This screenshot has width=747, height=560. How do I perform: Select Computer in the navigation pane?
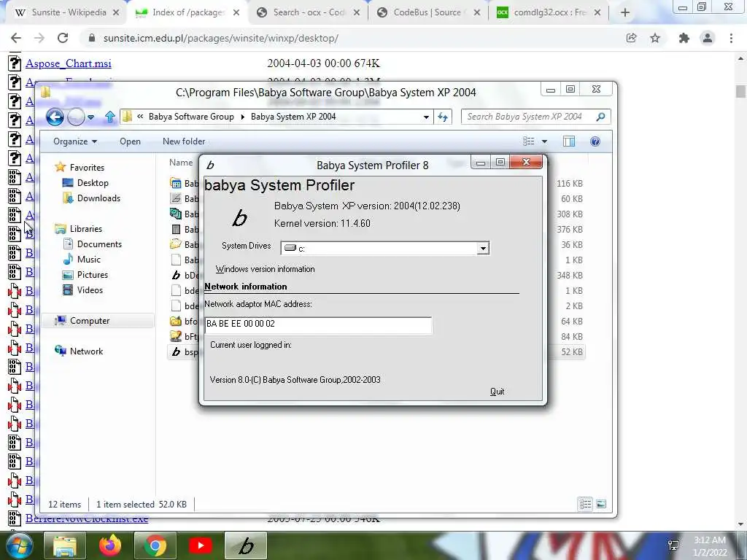point(90,321)
